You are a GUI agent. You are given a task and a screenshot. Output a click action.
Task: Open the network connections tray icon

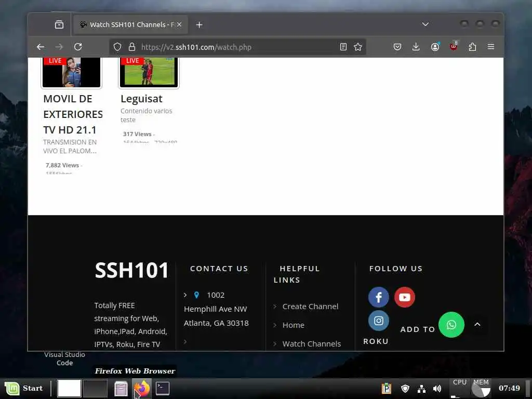[x=421, y=389]
